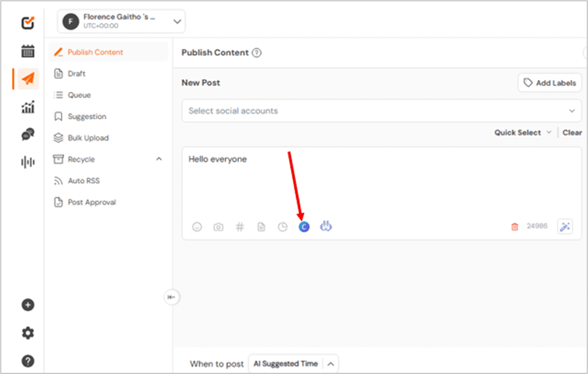Click the Add Labels button

[550, 82]
